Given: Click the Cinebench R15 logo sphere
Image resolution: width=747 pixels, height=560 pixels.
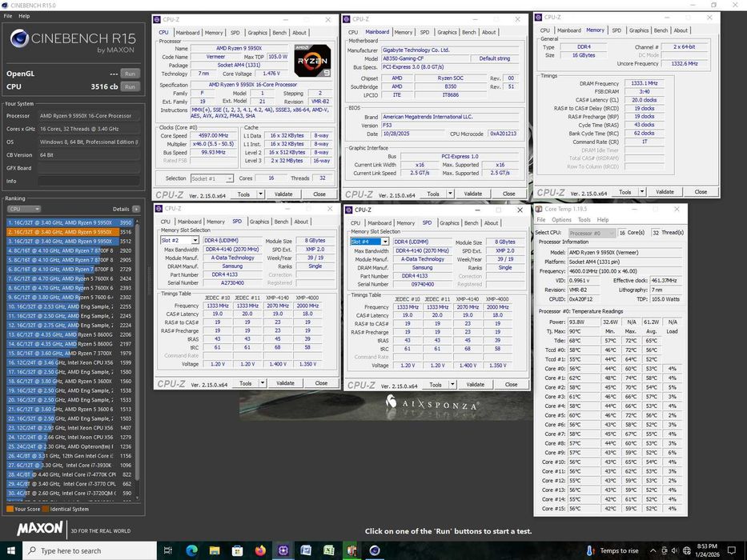Looking at the screenshot, I should click(x=19, y=38).
